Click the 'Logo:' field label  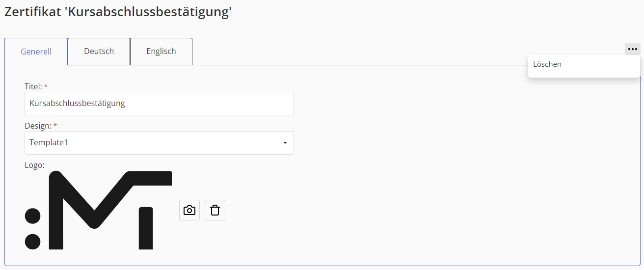(x=34, y=165)
